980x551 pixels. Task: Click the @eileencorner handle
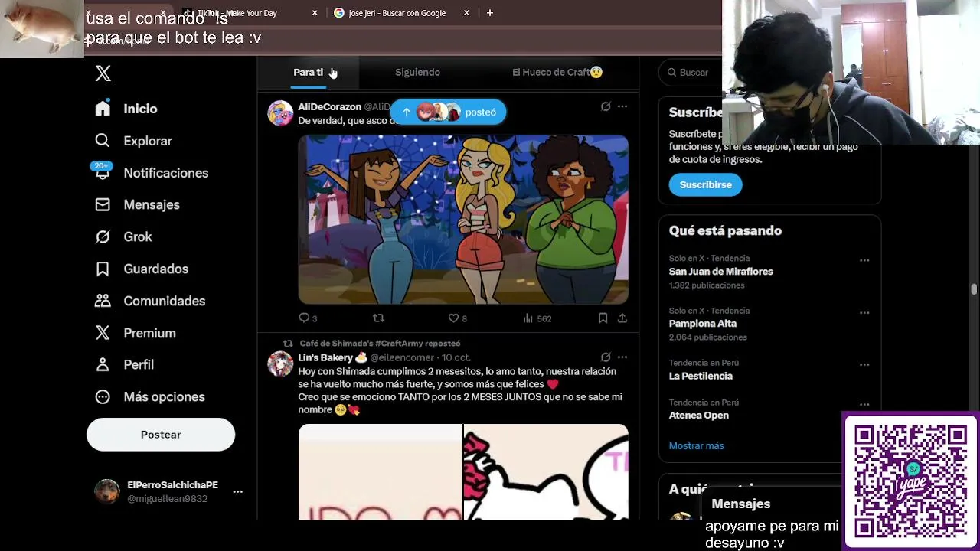402,357
